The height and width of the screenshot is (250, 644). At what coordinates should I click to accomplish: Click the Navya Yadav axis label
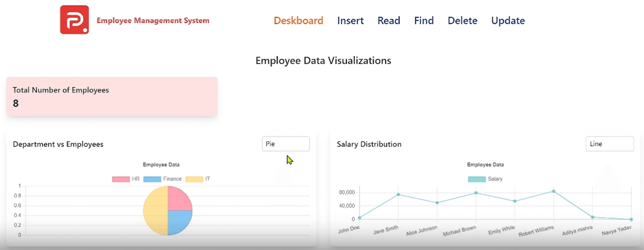(x=617, y=230)
